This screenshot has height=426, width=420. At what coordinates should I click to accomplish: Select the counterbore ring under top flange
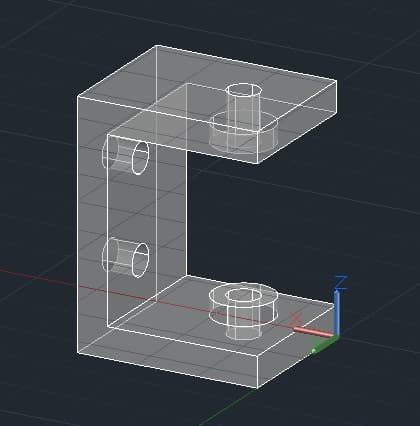click(243, 132)
